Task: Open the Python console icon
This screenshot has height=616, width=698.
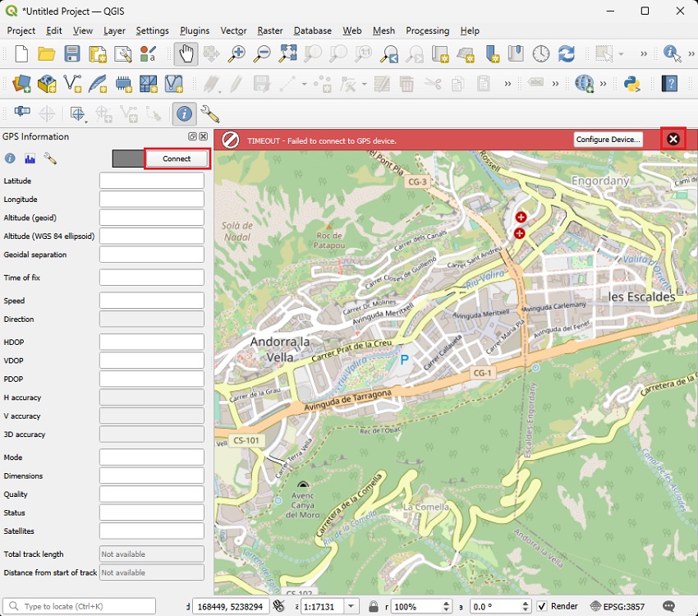Action: [x=631, y=84]
